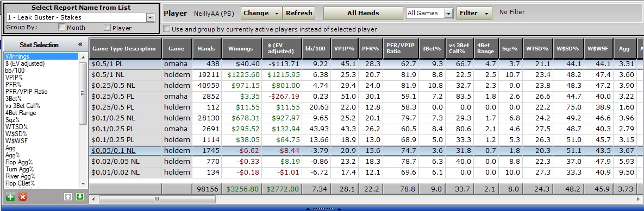Enable use and group by active players

pyautogui.click(x=166, y=29)
